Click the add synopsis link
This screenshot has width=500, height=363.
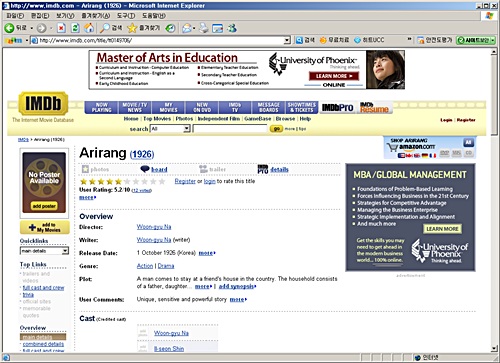(x=237, y=286)
